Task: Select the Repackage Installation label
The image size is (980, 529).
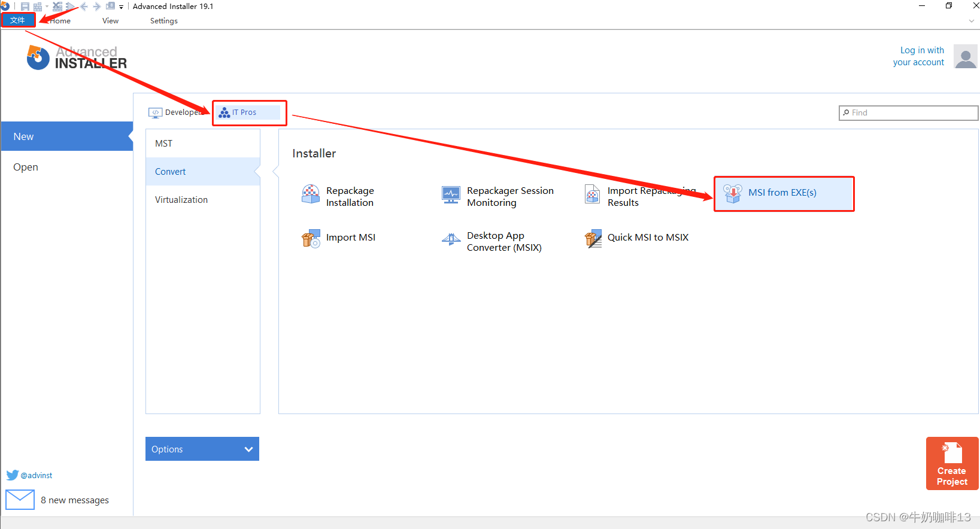Action: coord(350,197)
